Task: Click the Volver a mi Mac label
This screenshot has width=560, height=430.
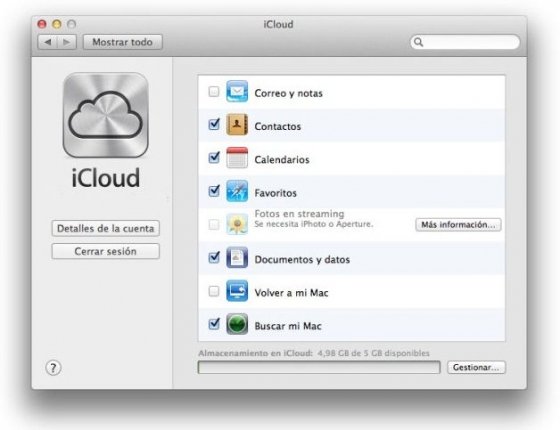Action: coord(291,293)
